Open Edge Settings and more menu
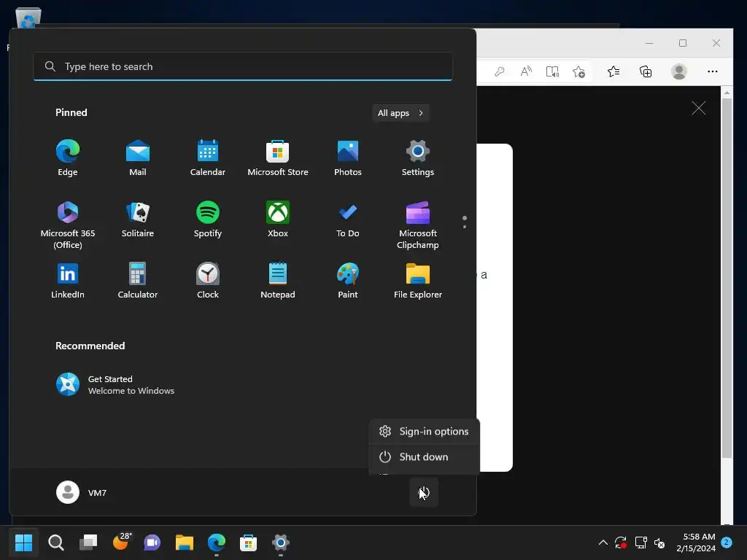 click(x=713, y=71)
